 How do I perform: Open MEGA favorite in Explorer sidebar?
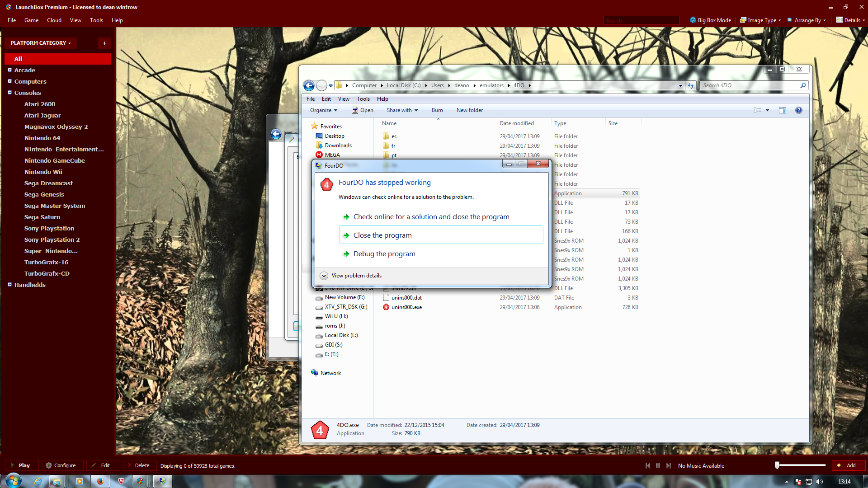point(332,155)
